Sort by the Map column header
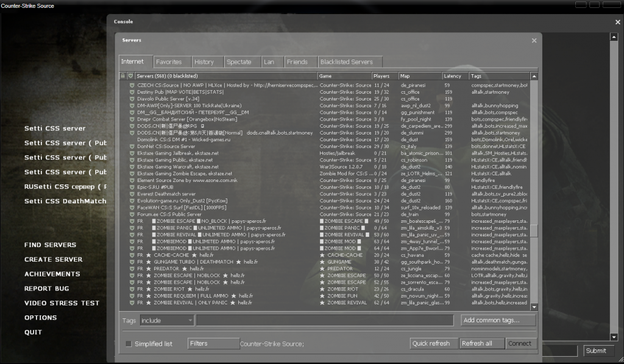The height and width of the screenshot is (364, 624). point(420,76)
